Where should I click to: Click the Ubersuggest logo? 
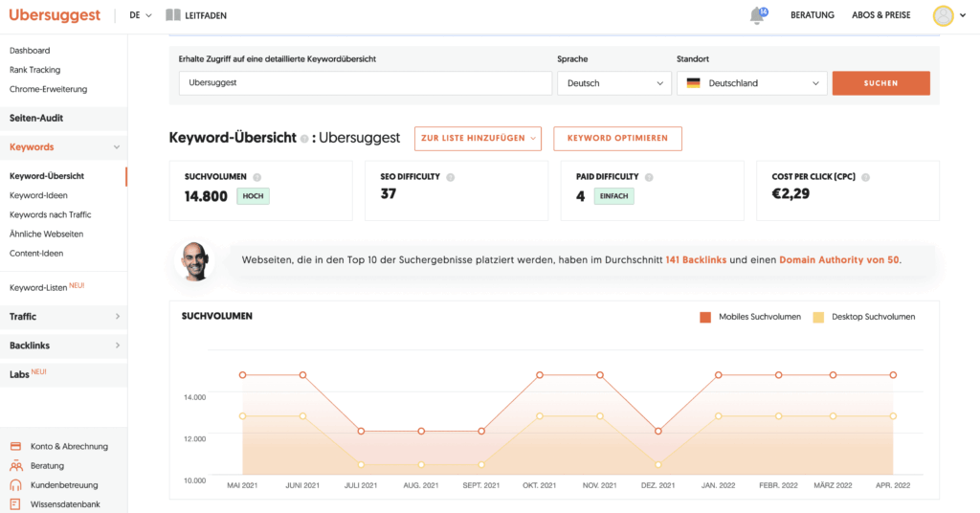55,15
